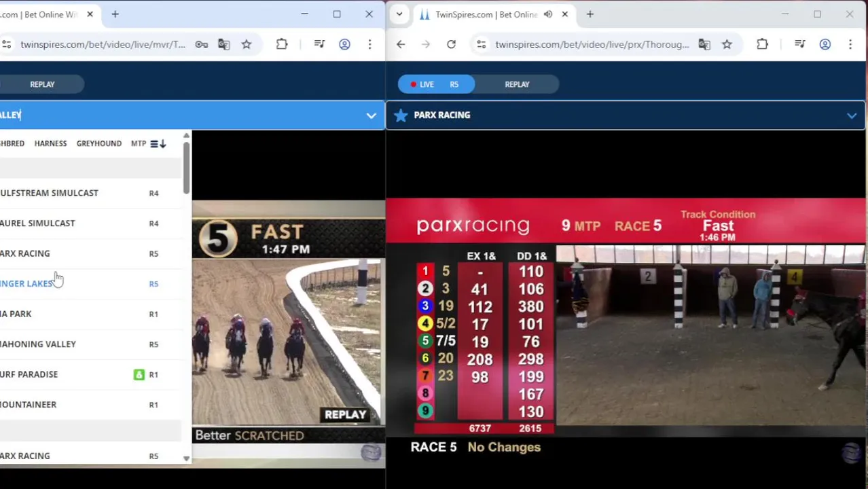Mute audio on right TwinSpires tab
The height and width of the screenshot is (489, 868).
pos(548,14)
